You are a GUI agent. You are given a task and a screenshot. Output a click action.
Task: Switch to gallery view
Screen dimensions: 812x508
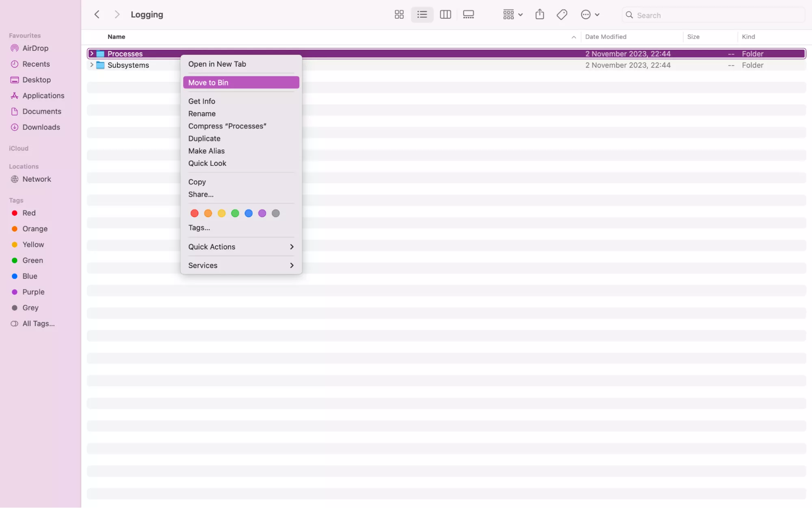coord(468,15)
